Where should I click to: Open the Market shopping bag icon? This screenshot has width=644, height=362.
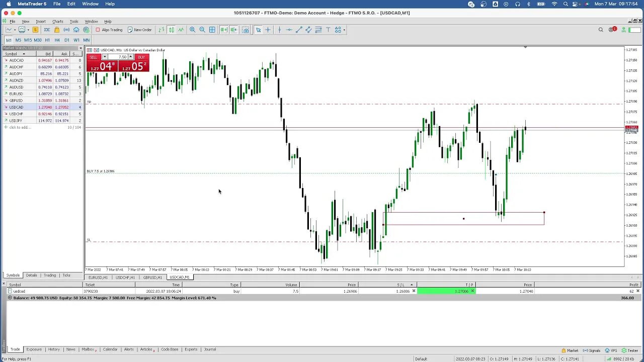pos(56,30)
